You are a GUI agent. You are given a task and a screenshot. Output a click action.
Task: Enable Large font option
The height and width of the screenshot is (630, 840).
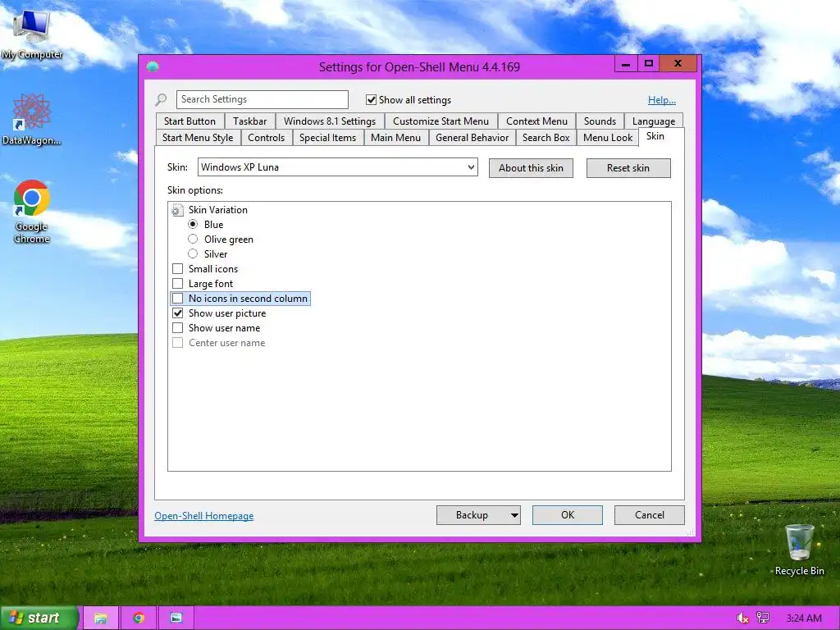click(x=177, y=283)
